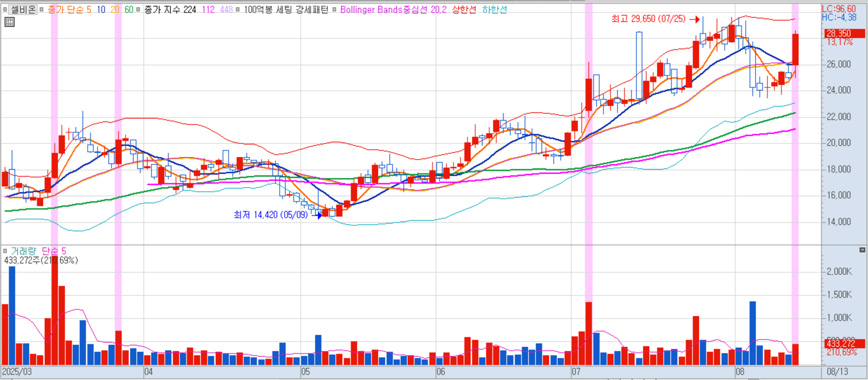Click the 22,000 price axis label
This screenshot has height=380, width=868.
click(x=839, y=117)
